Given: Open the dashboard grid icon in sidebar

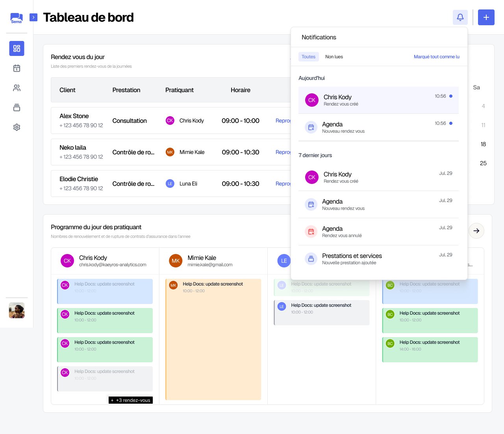Looking at the screenshot, I should (17, 48).
